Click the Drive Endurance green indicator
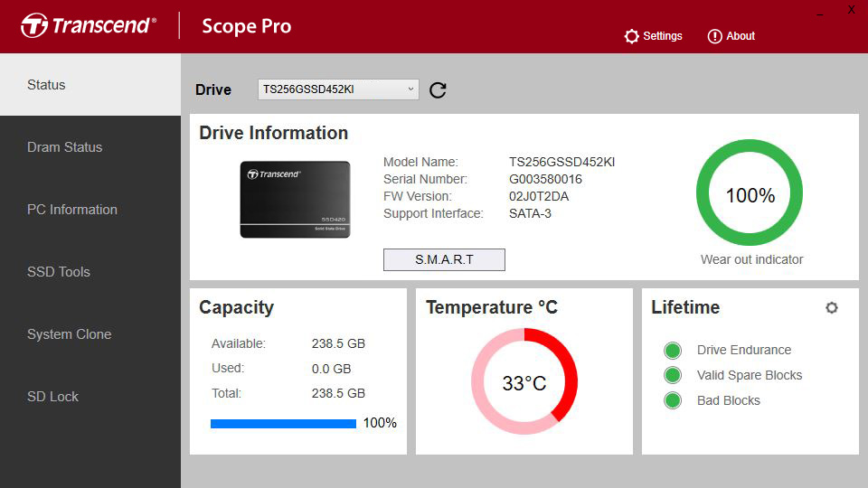The height and width of the screenshot is (488, 868). (673, 351)
